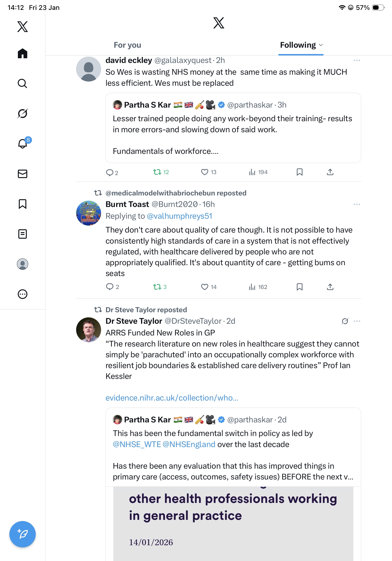
Task: Open the evidence.nihr.ac.uk link
Action: click(x=172, y=398)
